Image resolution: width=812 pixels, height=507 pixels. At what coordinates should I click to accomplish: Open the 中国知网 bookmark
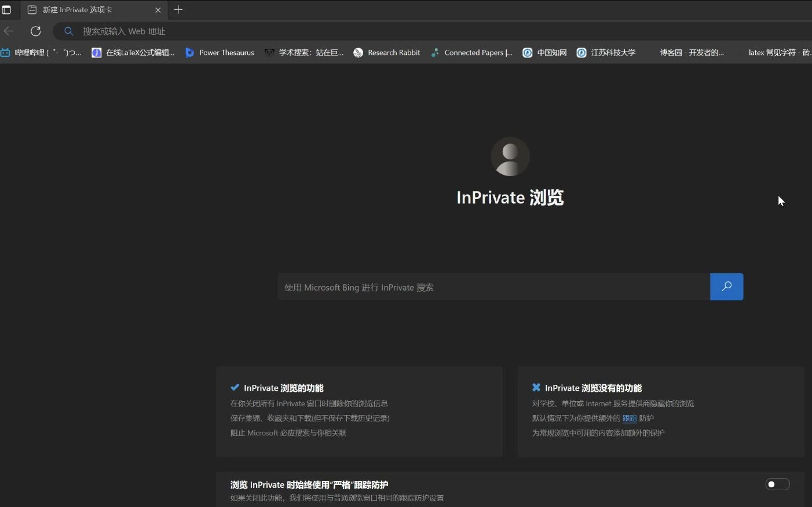pyautogui.click(x=544, y=53)
